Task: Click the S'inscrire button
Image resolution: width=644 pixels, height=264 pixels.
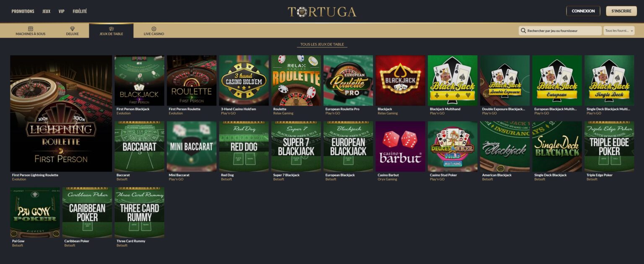Action: click(x=621, y=11)
